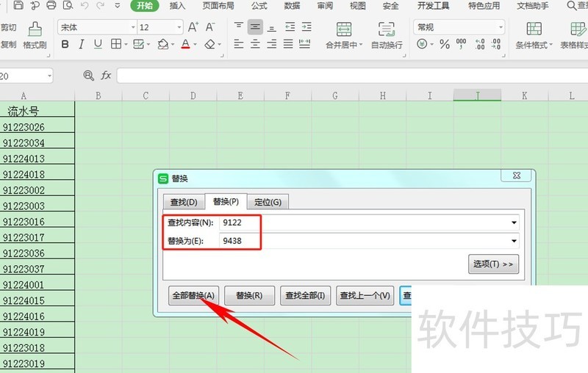Click the cell borders icon

tap(116, 44)
